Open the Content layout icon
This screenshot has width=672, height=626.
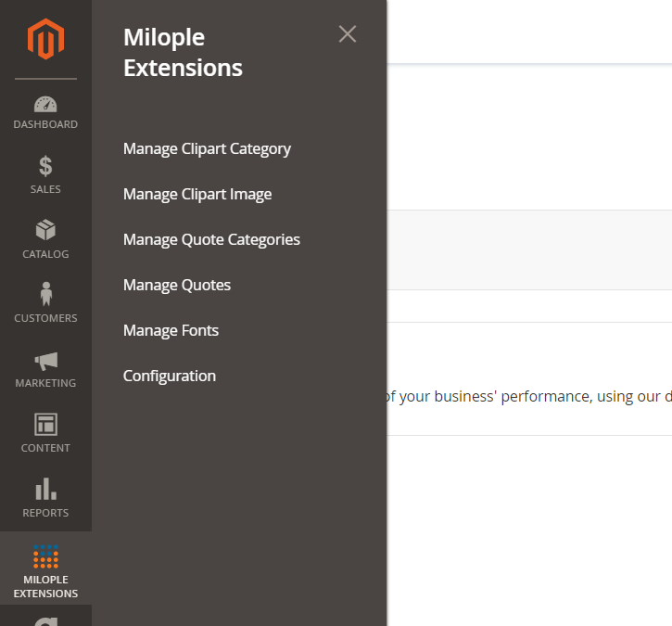pos(45,433)
